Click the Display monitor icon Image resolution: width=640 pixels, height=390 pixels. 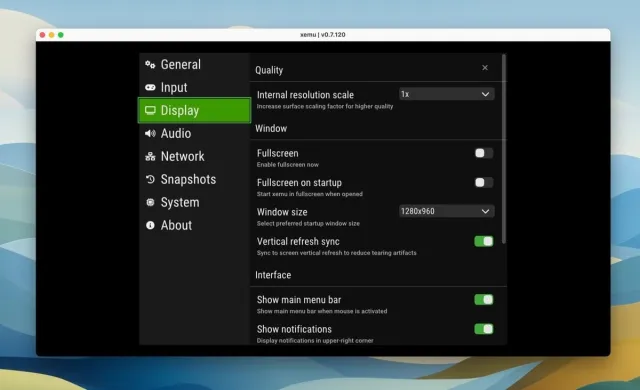tap(150, 110)
